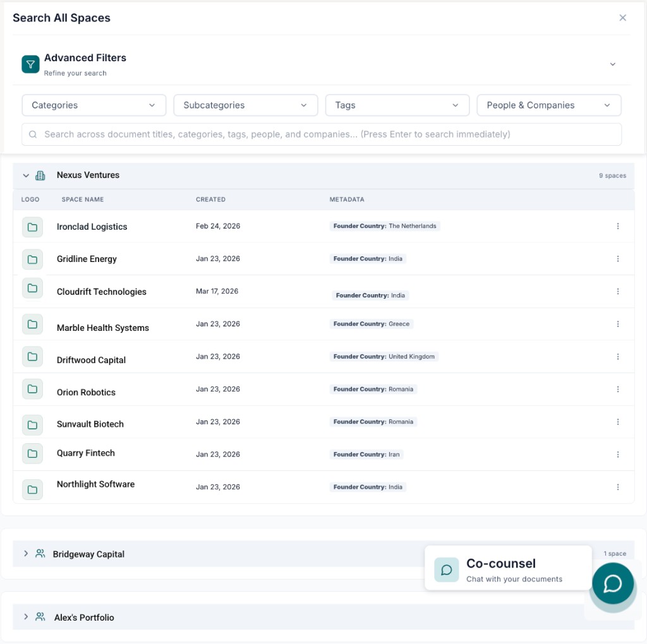Open the Advanced Filters funnel icon
The image size is (647, 644).
pyautogui.click(x=30, y=64)
